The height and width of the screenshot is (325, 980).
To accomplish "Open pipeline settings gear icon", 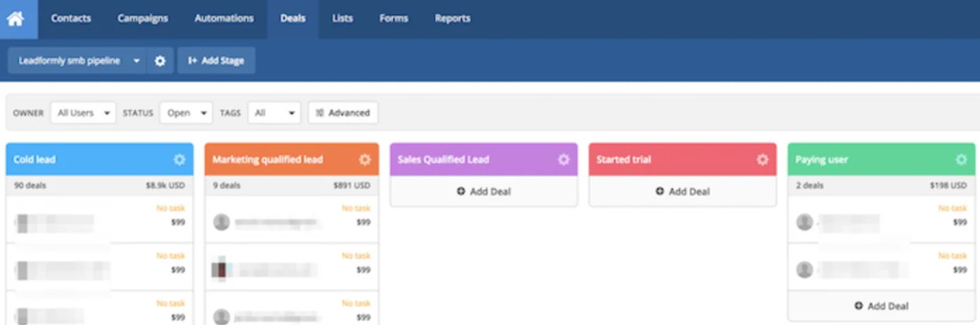I will 160,60.
